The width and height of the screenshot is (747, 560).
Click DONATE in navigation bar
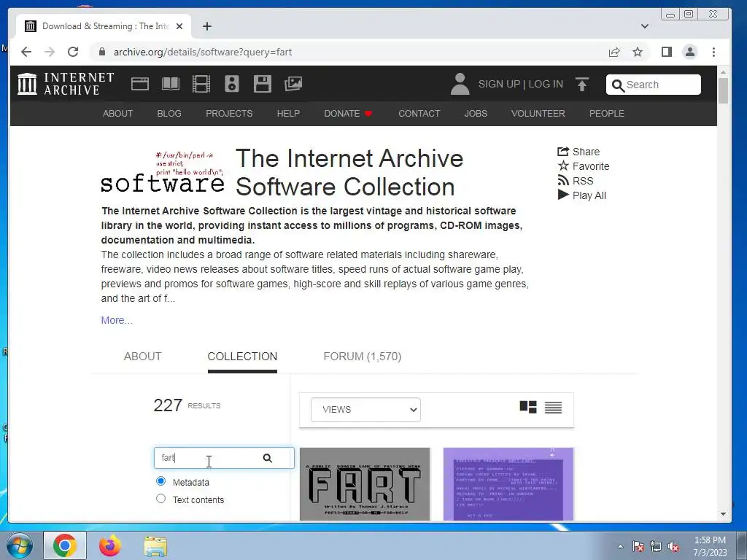click(348, 113)
